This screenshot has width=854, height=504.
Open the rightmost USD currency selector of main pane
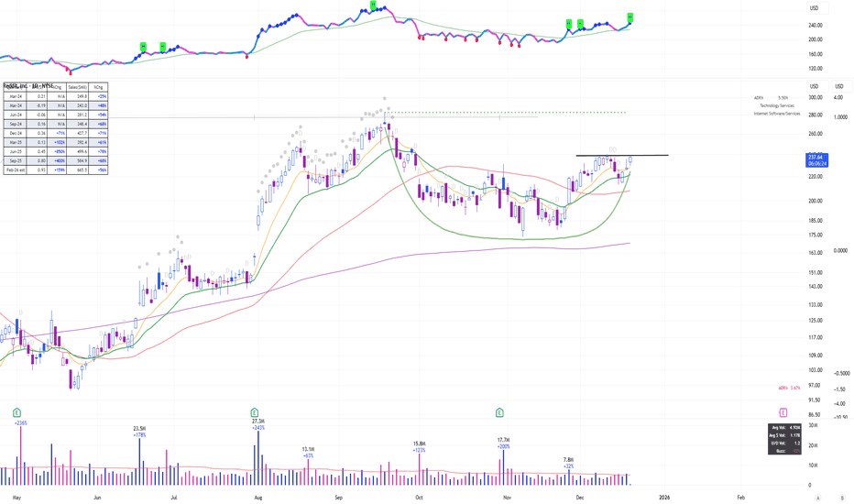click(842, 86)
